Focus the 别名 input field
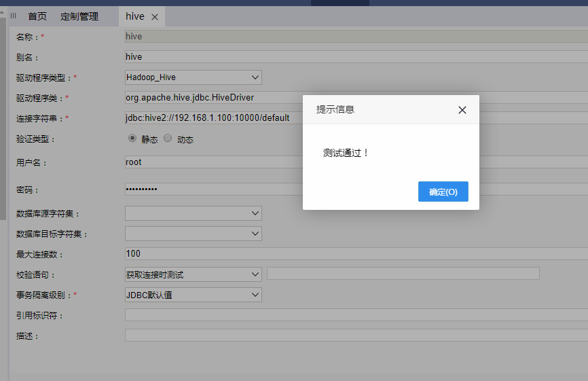Viewport: 588px width, 381px height. click(356, 56)
